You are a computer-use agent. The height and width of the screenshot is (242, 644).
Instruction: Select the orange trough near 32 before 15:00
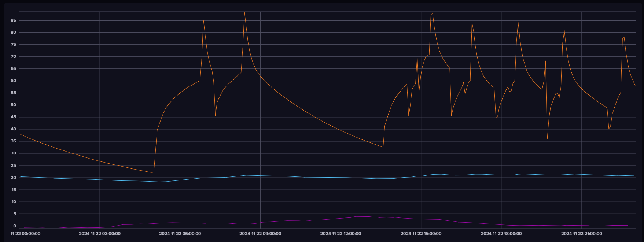pos(383,148)
